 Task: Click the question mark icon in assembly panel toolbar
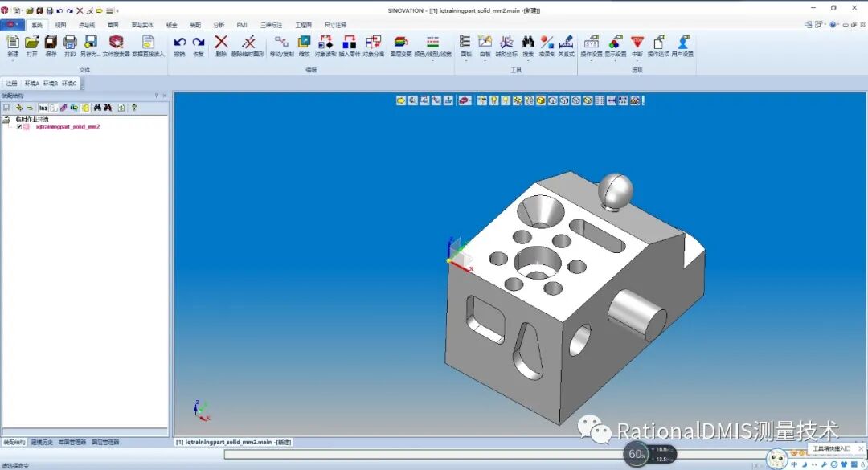134,108
